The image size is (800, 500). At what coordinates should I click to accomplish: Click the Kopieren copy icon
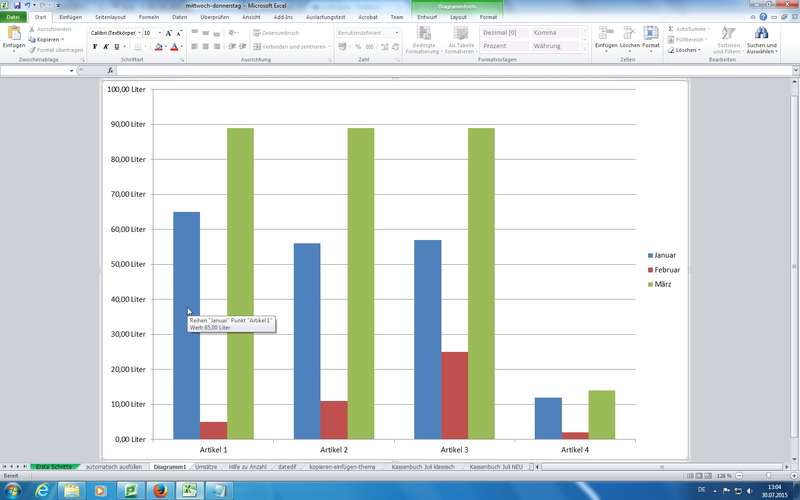pyautogui.click(x=32, y=39)
